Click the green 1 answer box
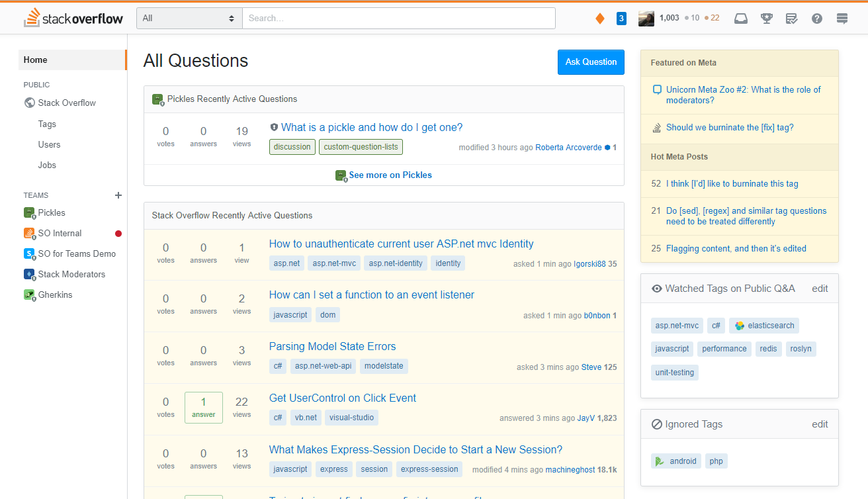The height and width of the screenshot is (499, 868). pyautogui.click(x=204, y=408)
